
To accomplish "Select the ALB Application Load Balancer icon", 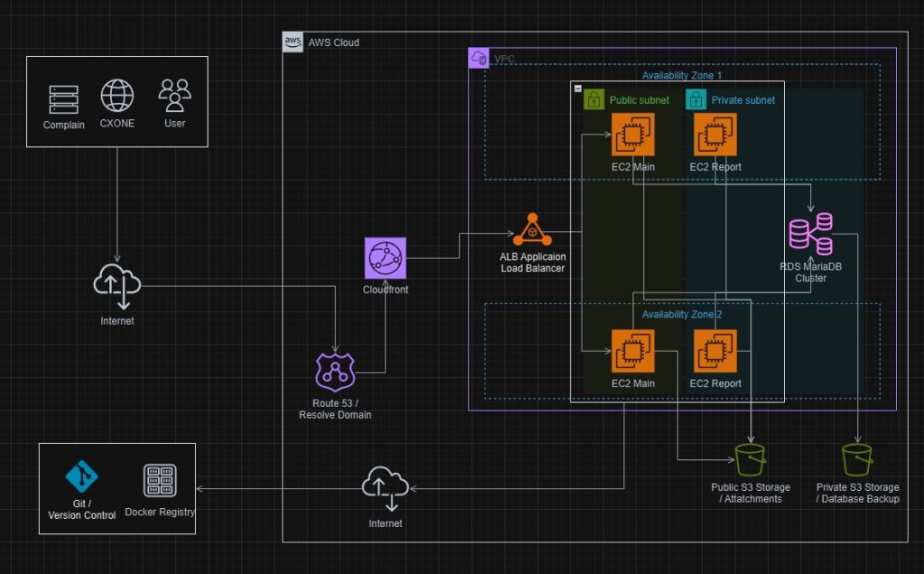I will click(532, 230).
